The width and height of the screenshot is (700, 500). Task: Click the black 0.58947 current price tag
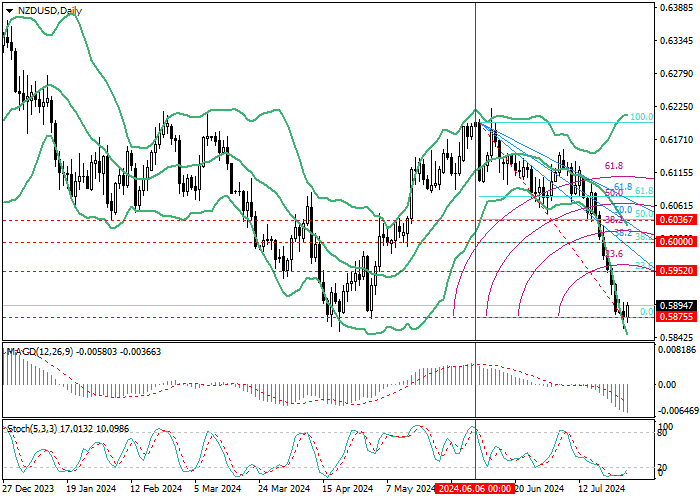click(676, 306)
